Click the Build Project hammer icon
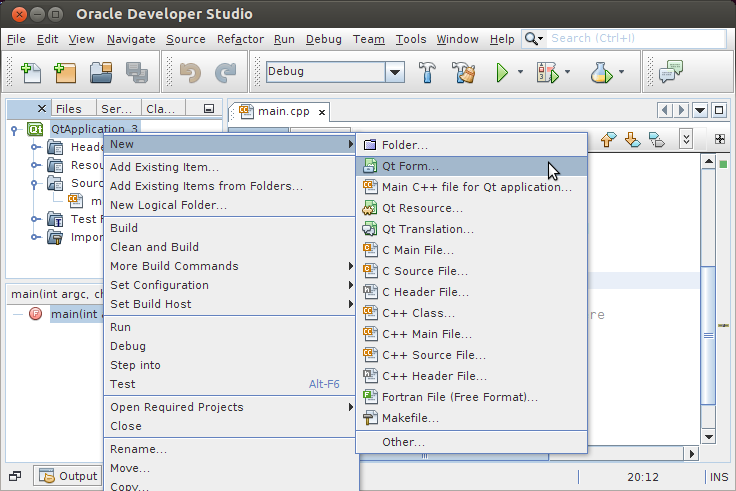This screenshot has width=736, height=491. (427, 72)
